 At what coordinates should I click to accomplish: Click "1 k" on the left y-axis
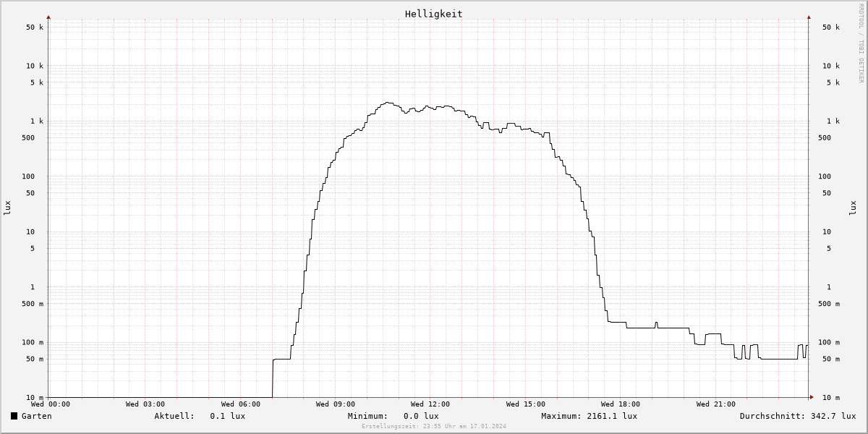[x=37, y=122]
